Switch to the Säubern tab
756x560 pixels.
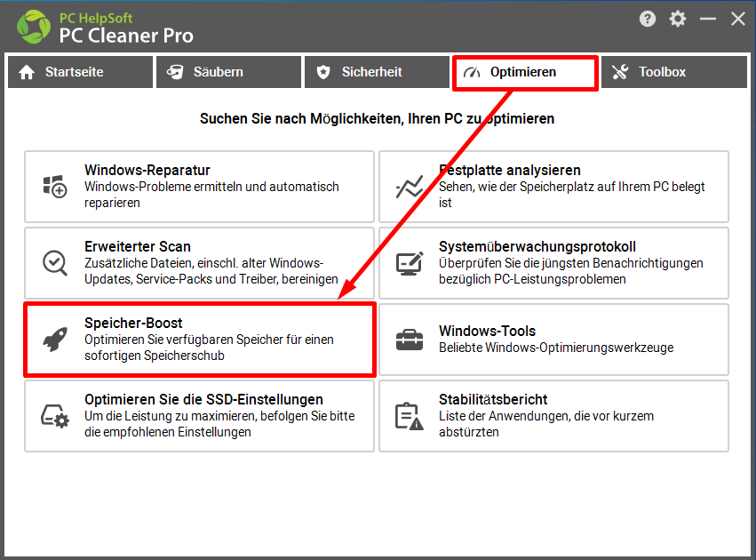(x=228, y=72)
